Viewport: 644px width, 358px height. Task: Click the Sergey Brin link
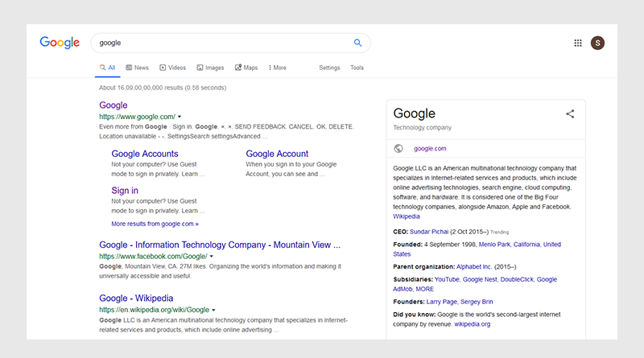coord(477,302)
